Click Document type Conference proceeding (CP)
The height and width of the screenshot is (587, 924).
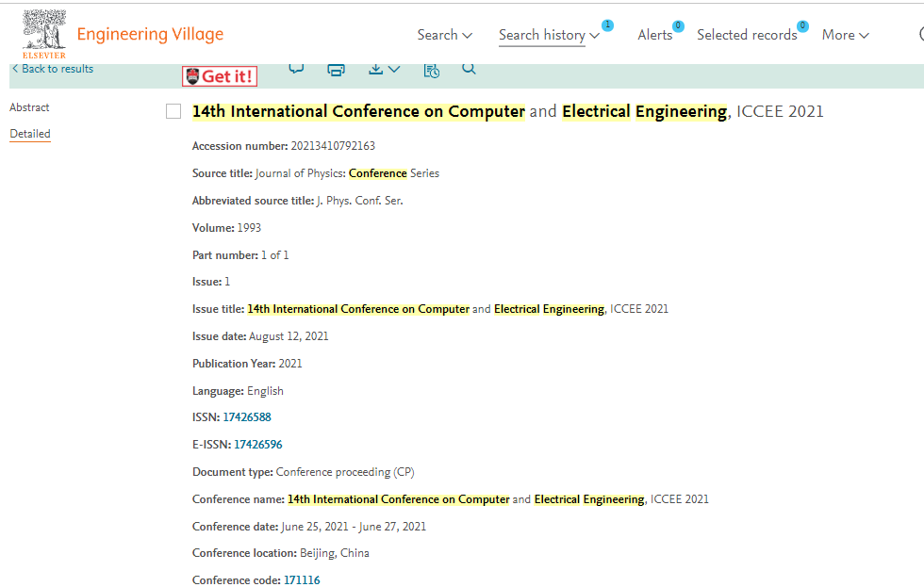coord(345,472)
